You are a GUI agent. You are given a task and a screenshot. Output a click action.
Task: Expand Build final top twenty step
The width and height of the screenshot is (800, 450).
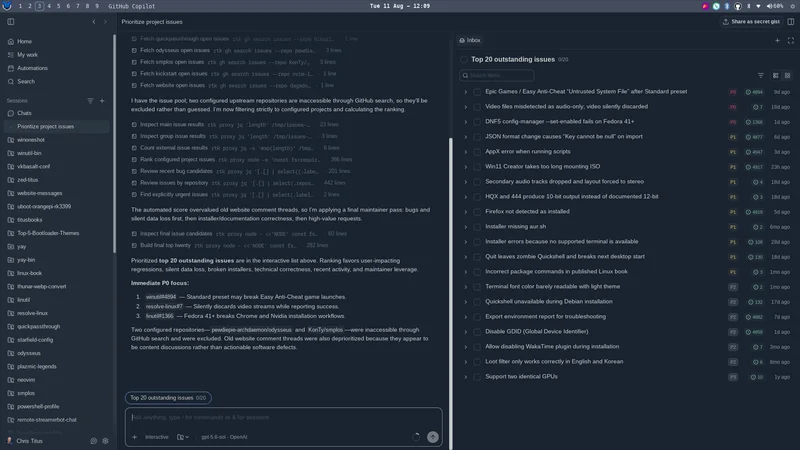pyautogui.click(x=230, y=245)
